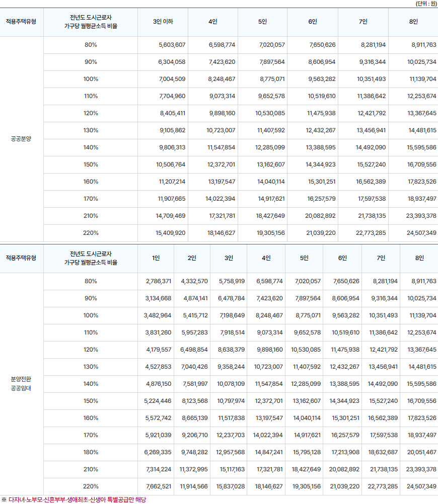Click the 180% income ratio row label
This screenshot has height=504, width=438.
pyautogui.click(x=91, y=452)
